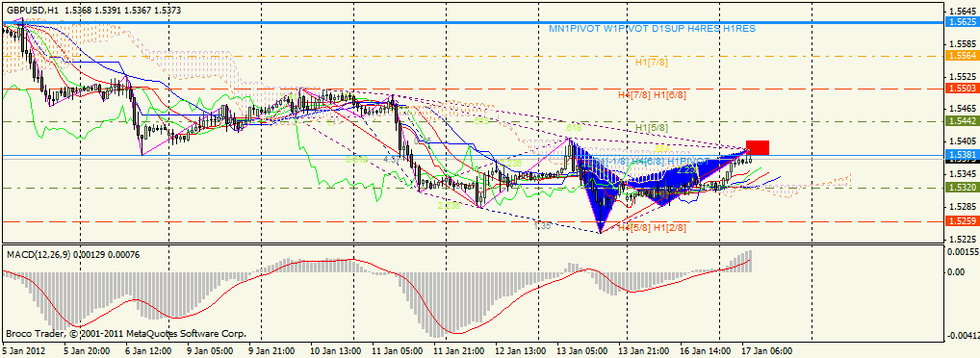
Task: Click the green 1.5320 price tag
Action: pos(963,188)
